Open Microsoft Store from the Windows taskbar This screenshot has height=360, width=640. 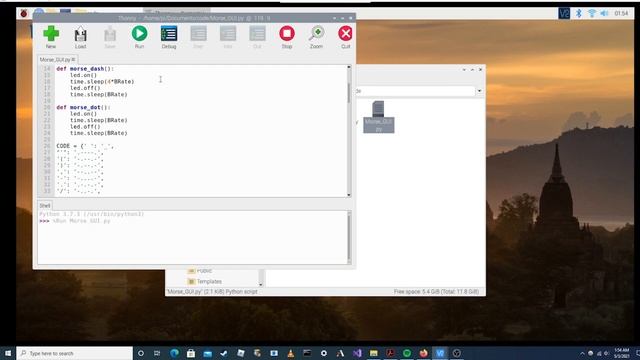(x=191, y=353)
